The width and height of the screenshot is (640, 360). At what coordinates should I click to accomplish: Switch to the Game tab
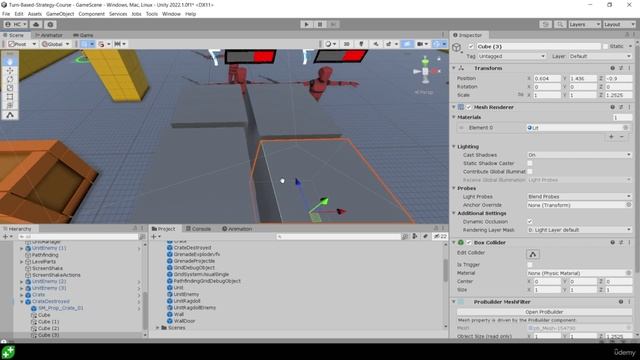(83, 35)
